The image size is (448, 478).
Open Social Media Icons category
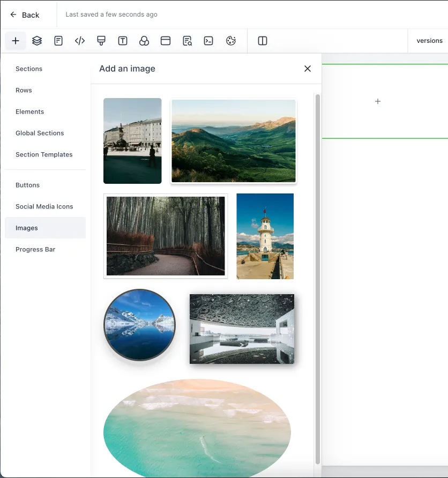[x=44, y=207]
